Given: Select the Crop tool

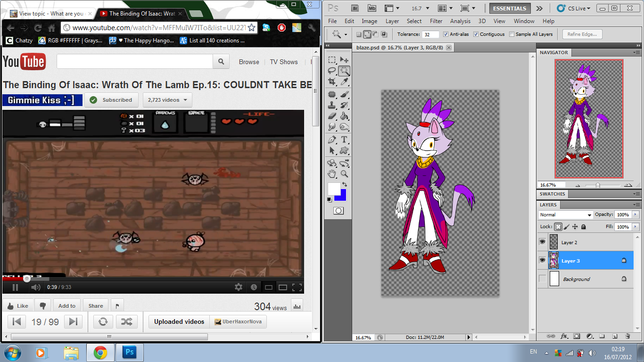Looking at the screenshot, I should 332,82.
